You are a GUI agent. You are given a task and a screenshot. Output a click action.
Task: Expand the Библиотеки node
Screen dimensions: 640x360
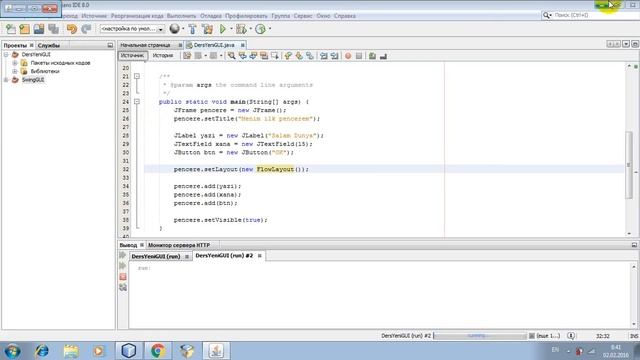tap(15, 71)
